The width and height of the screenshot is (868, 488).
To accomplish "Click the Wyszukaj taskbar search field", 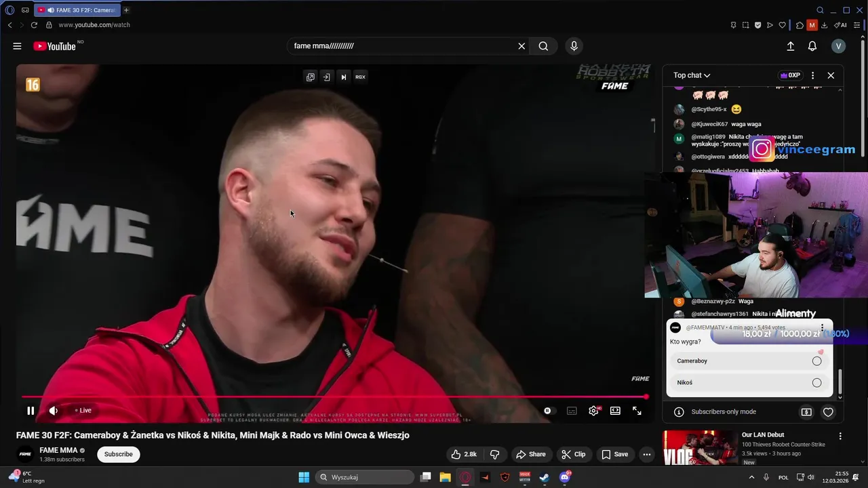I will click(366, 477).
